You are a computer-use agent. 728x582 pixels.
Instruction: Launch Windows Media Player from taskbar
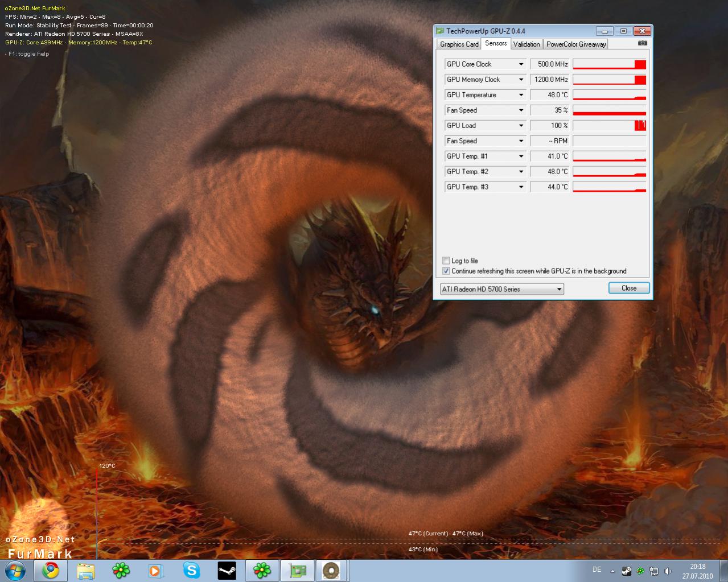[156, 571]
